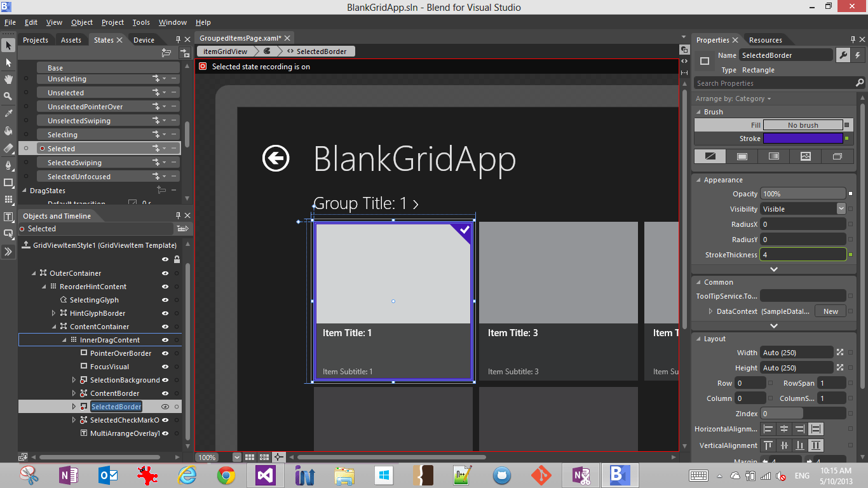Activate the Pen tool
This screenshot has width=868, height=488.
coord(8,165)
